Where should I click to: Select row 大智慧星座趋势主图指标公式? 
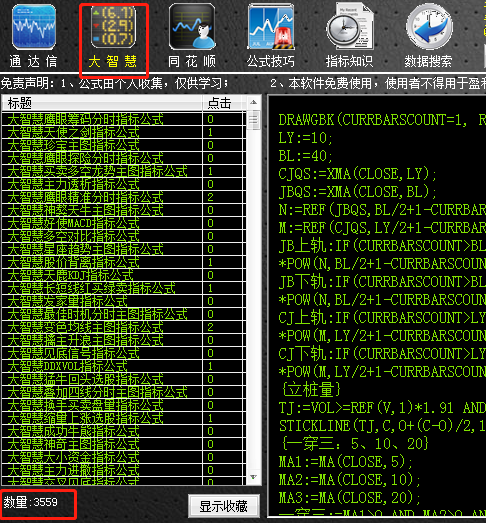123,249
